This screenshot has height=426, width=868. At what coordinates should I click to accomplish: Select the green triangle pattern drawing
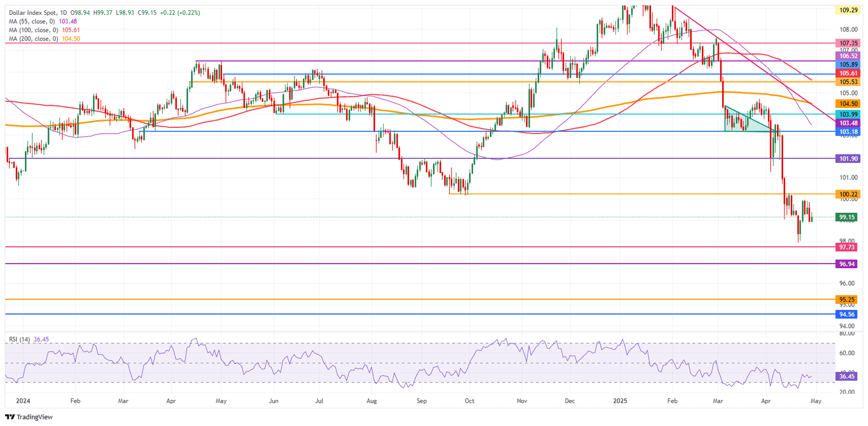[x=740, y=122]
